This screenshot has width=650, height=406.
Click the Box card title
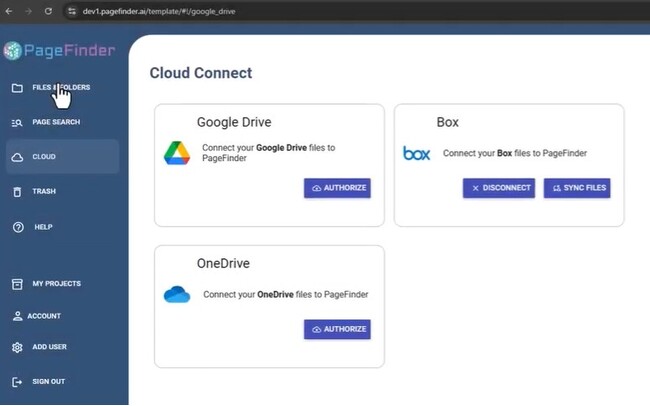[447, 122]
